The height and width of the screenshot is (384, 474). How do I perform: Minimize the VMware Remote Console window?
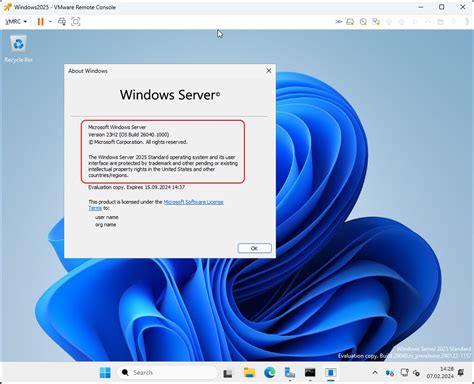coord(421,7)
